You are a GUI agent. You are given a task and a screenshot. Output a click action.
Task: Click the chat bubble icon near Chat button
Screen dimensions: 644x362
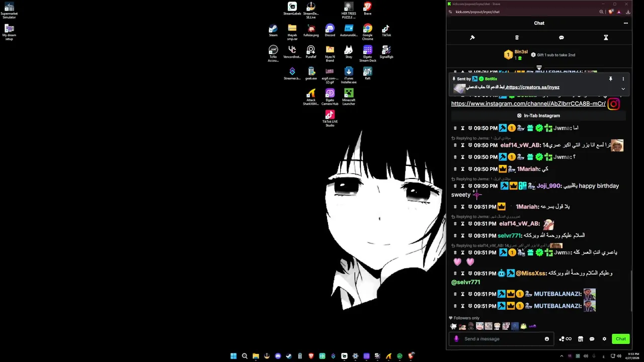[592, 339]
